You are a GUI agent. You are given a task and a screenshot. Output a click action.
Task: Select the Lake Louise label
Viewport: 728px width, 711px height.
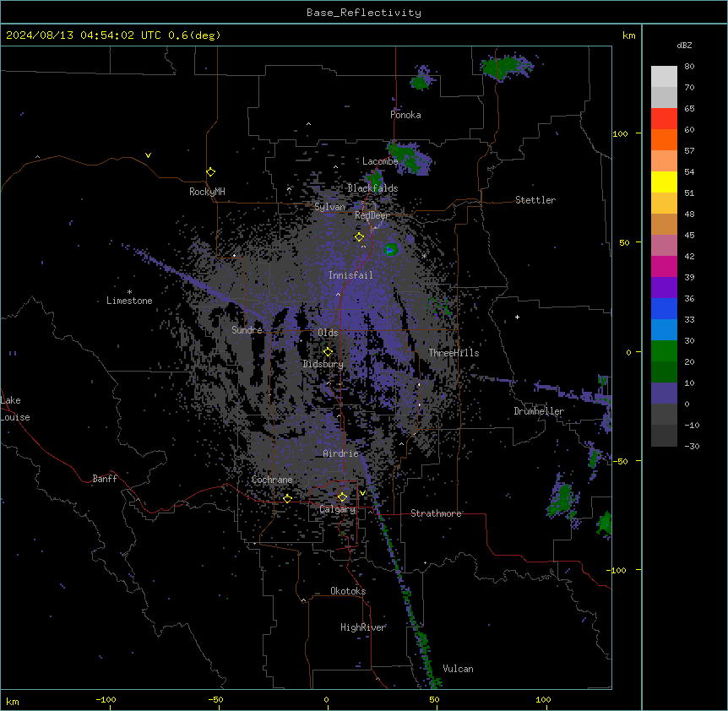pyautogui.click(x=15, y=409)
